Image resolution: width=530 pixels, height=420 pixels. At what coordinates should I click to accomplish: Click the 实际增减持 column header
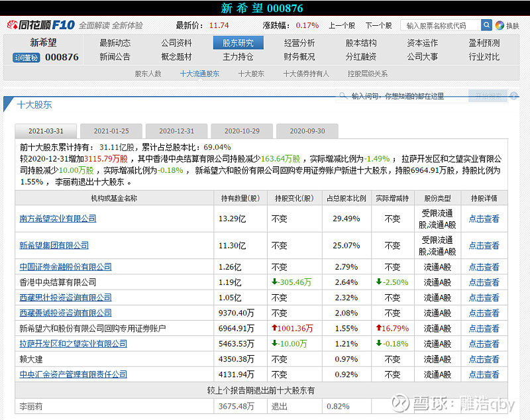click(392, 198)
